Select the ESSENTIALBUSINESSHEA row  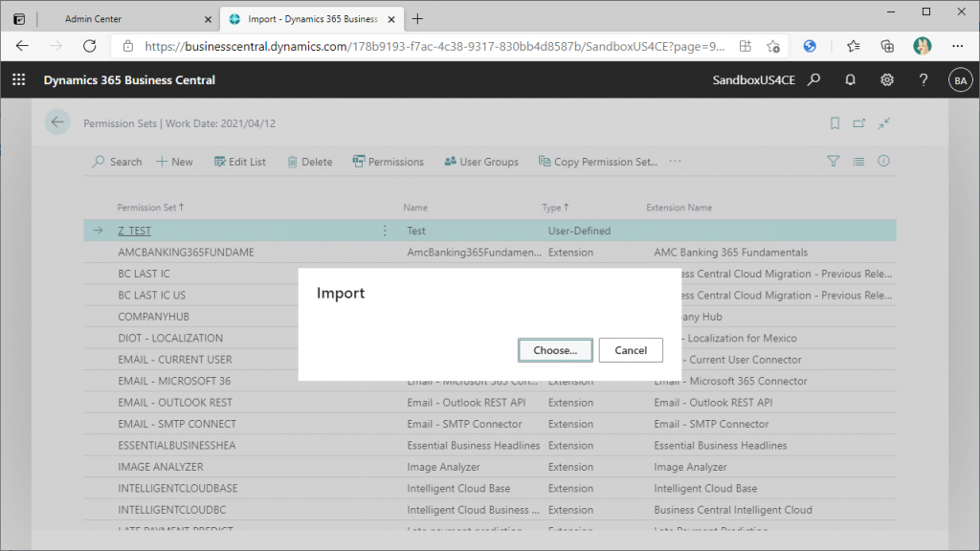(x=490, y=446)
